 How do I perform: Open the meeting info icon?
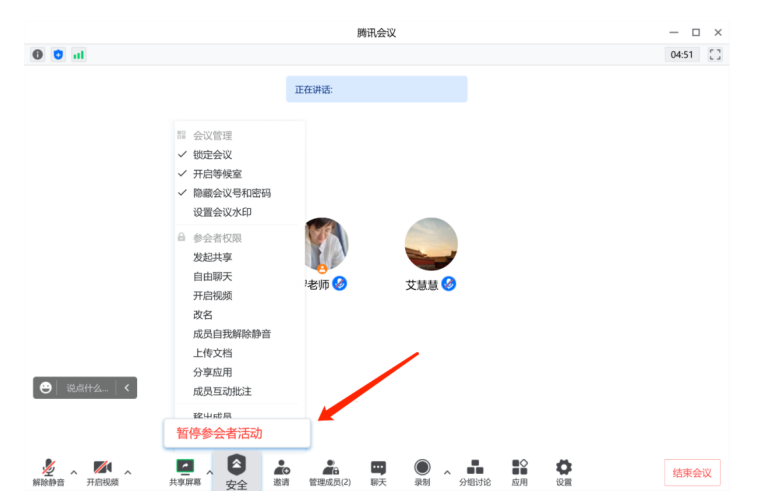click(37, 55)
